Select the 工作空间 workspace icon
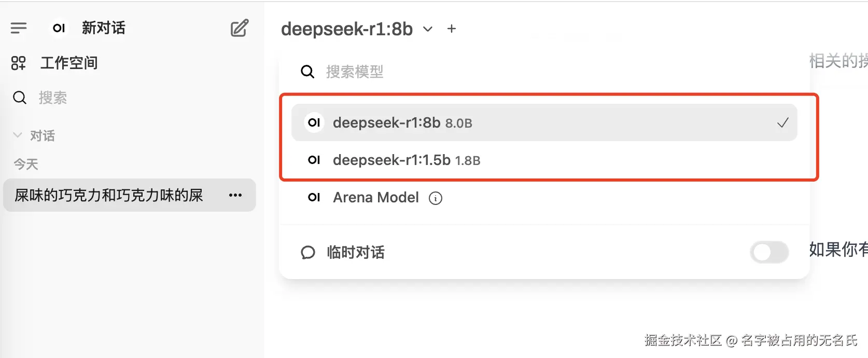The width and height of the screenshot is (868, 358). tap(18, 63)
